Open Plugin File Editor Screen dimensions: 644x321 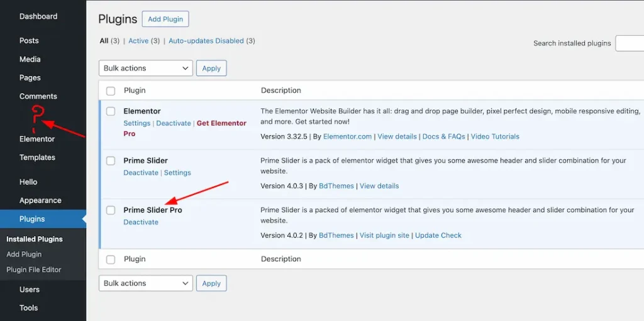point(34,269)
